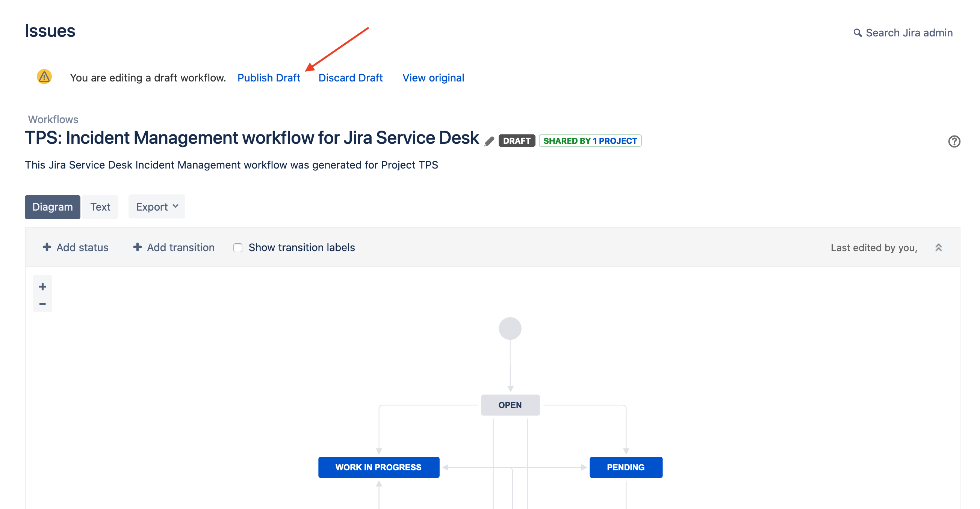This screenshot has height=509, width=980.
Task: Click the draft warning triangle icon
Action: [x=44, y=77]
